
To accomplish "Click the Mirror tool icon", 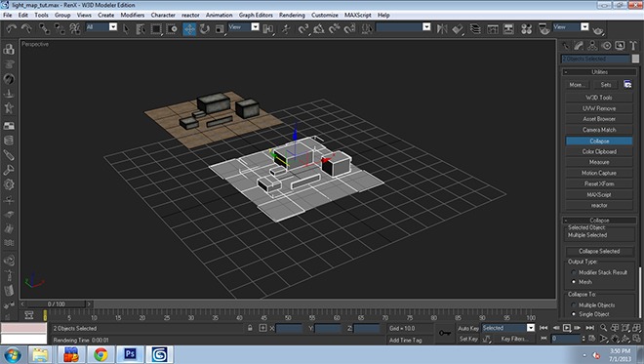I will click(442, 28).
